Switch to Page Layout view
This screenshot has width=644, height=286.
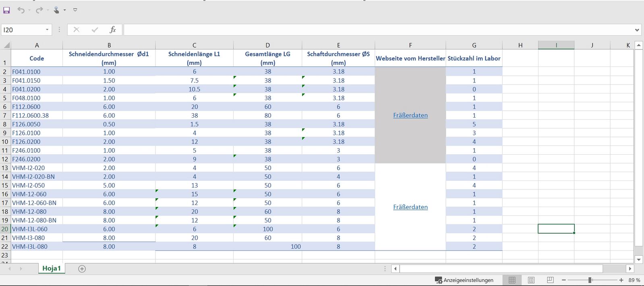531,280
